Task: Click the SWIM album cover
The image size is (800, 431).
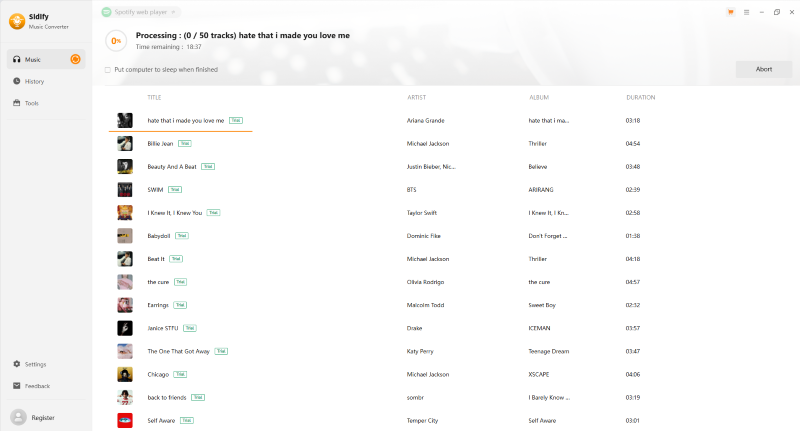Action: (125, 190)
